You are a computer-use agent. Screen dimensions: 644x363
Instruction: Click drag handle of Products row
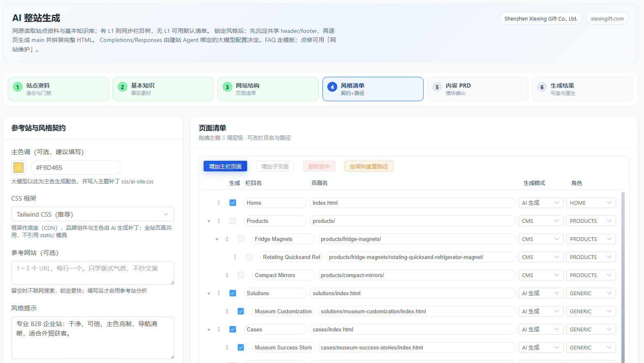219,221
